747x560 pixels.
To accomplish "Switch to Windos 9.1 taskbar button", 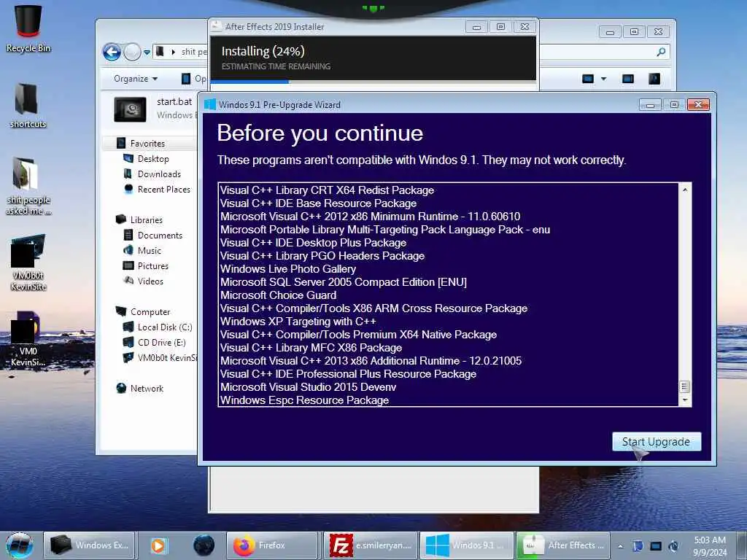I will [468, 545].
